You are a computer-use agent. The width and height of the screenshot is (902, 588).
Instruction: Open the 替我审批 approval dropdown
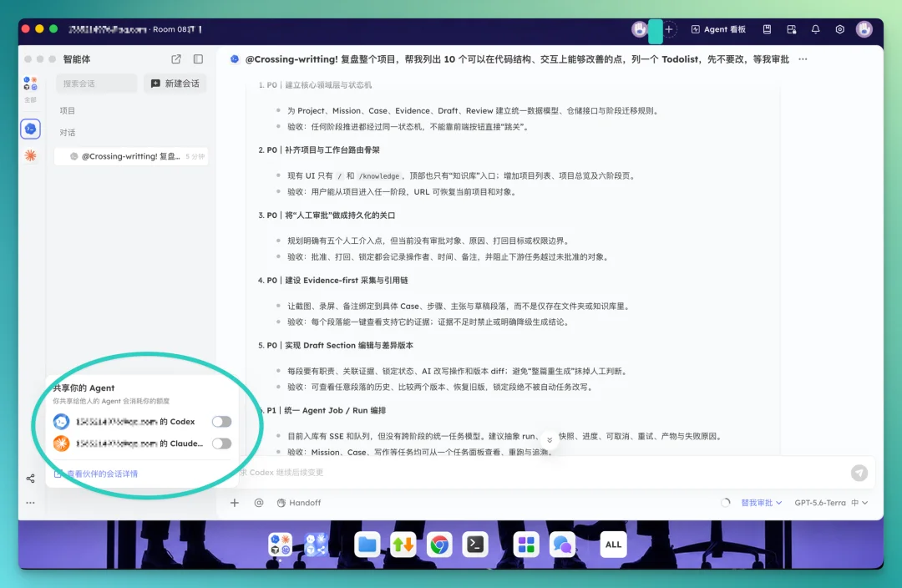click(762, 503)
